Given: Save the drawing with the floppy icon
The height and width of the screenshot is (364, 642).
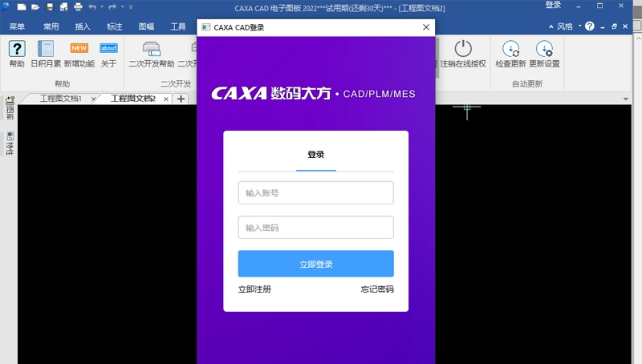Looking at the screenshot, I should (x=50, y=7).
